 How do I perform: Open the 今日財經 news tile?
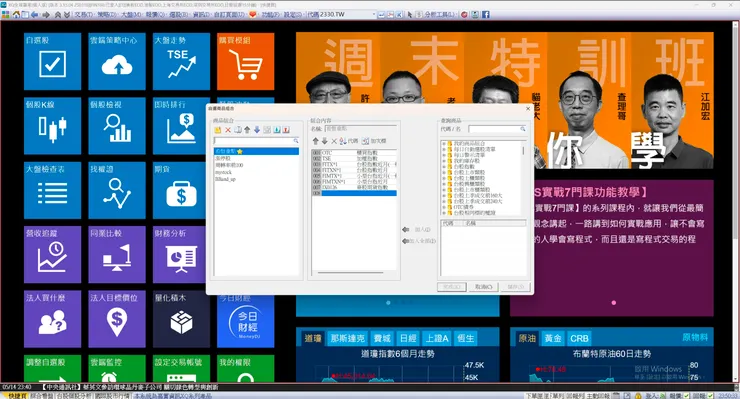coord(245,322)
